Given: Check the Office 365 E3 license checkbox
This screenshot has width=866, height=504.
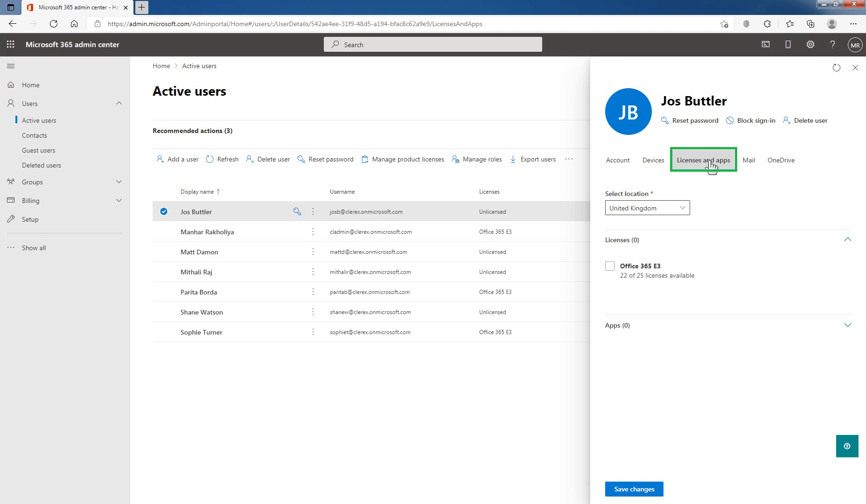Looking at the screenshot, I should 610,266.
